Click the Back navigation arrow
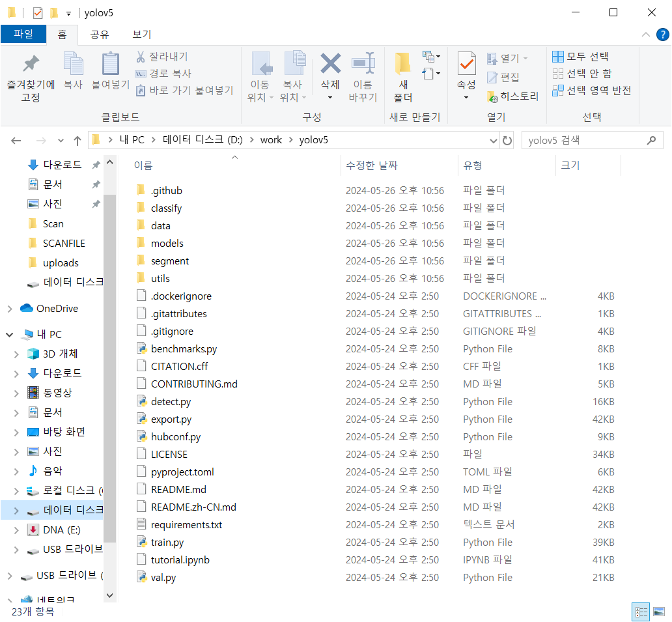This screenshot has height=622, width=672. pyautogui.click(x=16, y=141)
